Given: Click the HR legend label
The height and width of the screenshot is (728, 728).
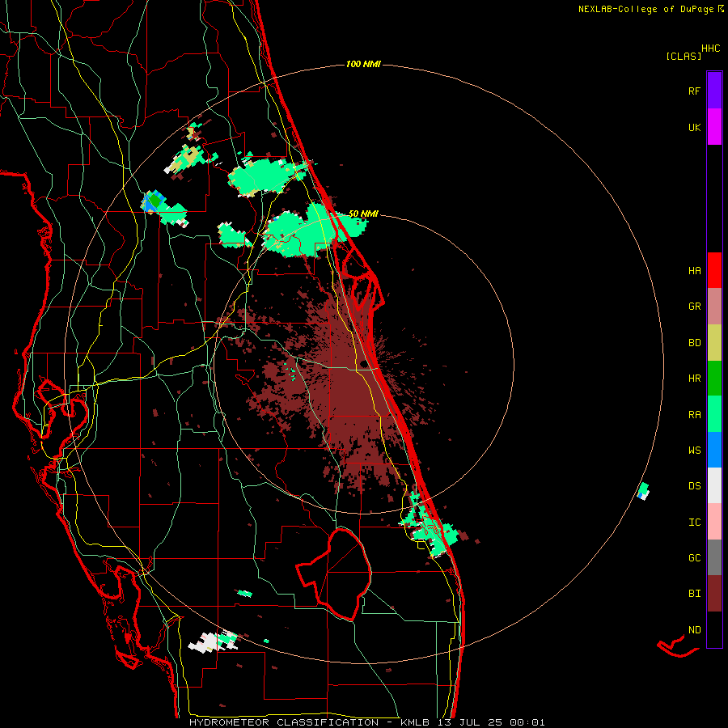Looking at the screenshot, I should point(694,379).
